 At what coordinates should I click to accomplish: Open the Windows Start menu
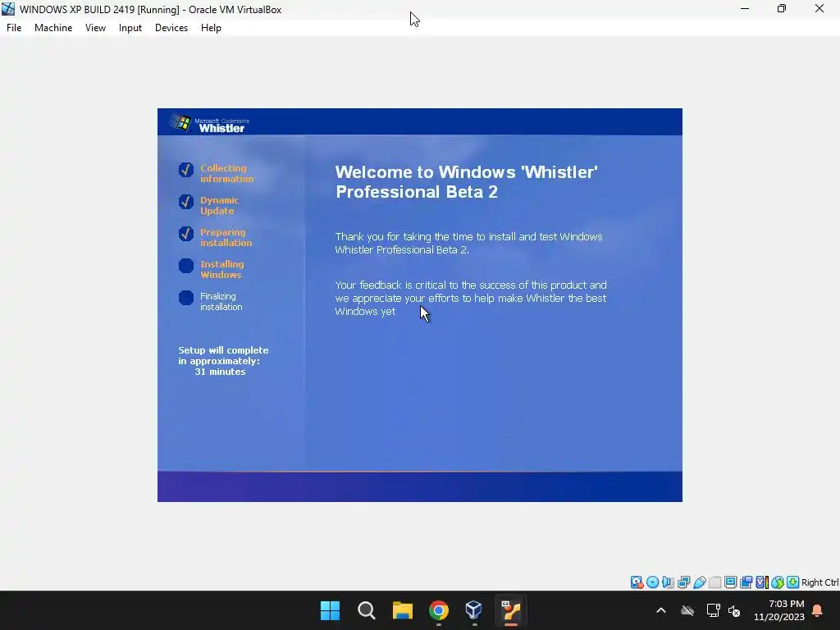[x=330, y=610]
